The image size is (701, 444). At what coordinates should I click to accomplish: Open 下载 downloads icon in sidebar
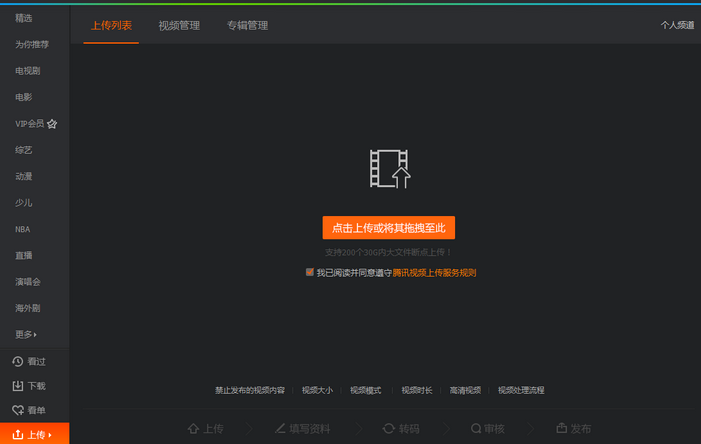(17, 386)
